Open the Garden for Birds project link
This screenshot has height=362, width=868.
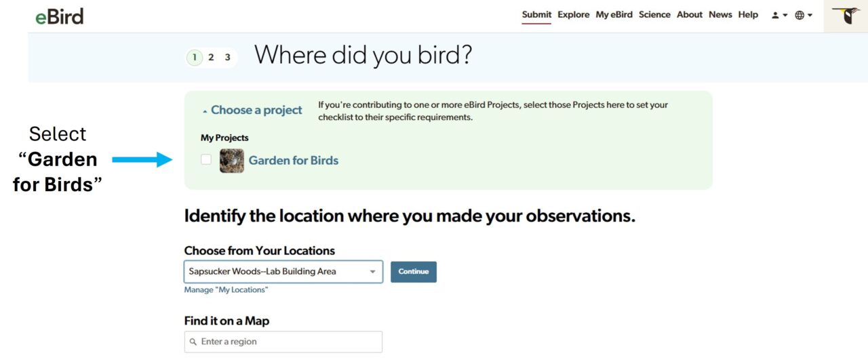294,161
